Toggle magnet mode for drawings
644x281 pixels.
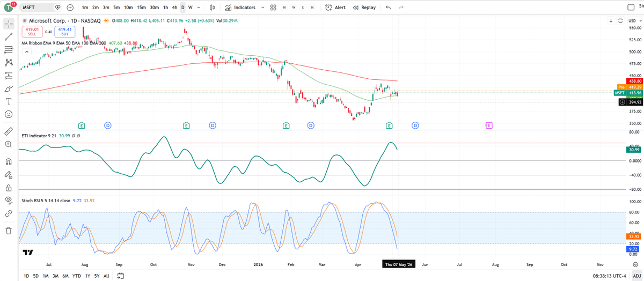(9, 161)
